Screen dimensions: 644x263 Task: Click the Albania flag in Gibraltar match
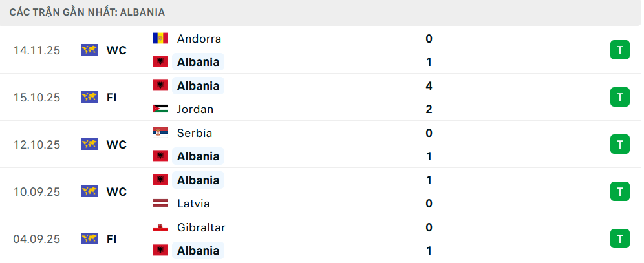tap(160, 251)
